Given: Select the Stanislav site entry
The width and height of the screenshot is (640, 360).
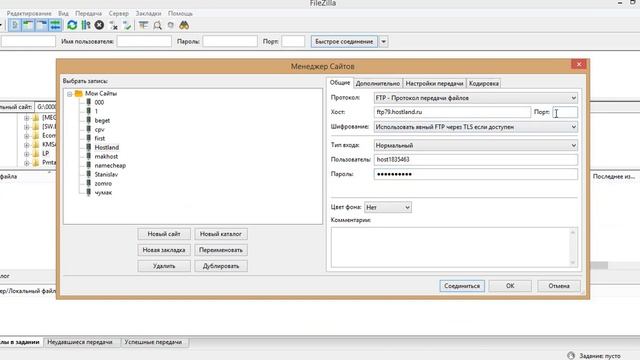Looking at the screenshot, I should (x=106, y=174).
